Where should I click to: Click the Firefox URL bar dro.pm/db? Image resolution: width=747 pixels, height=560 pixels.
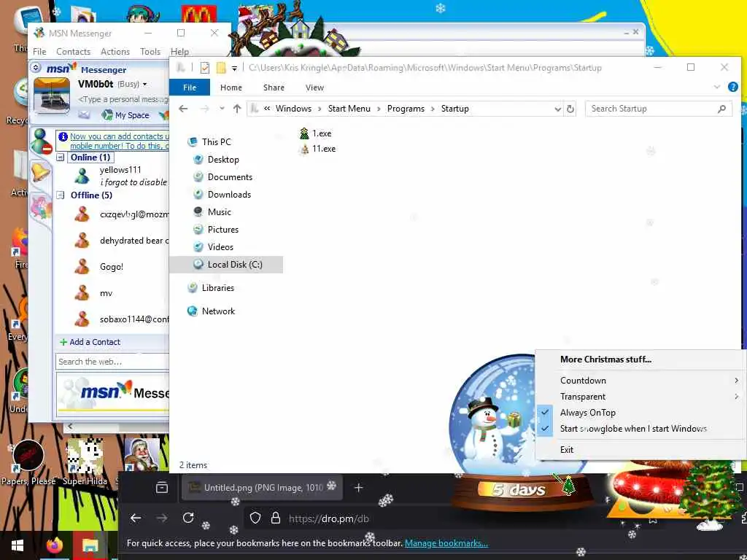(x=329, y=518)
